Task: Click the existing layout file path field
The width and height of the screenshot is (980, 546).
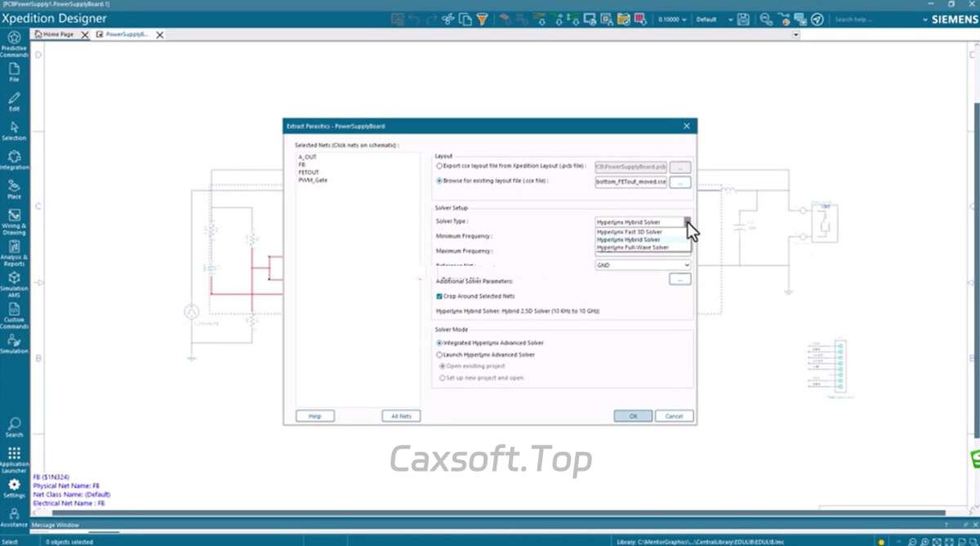Action: click(x=630, y=181)
